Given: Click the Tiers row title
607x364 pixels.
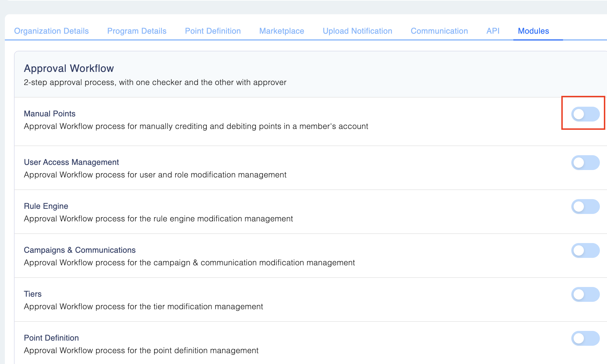Looking at the screenshot, I should [x=33, y=294].
